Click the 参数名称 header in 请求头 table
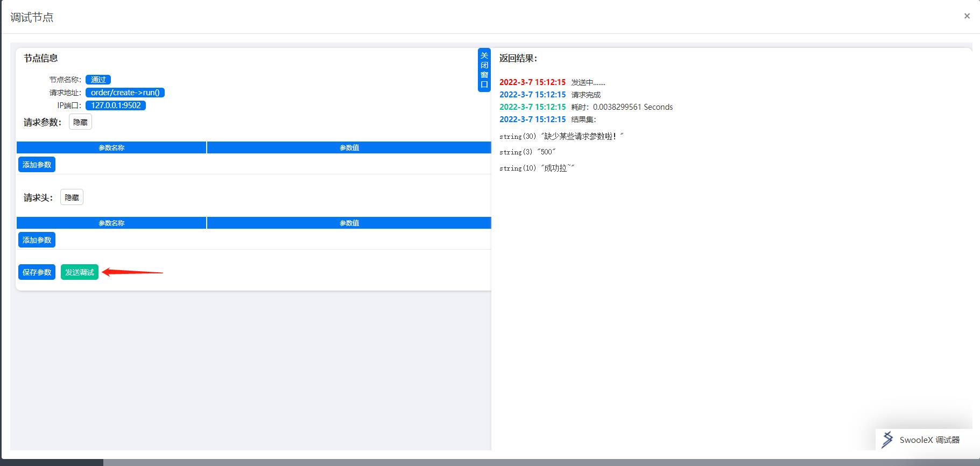The image size is (980, 466). pos(111,223)
